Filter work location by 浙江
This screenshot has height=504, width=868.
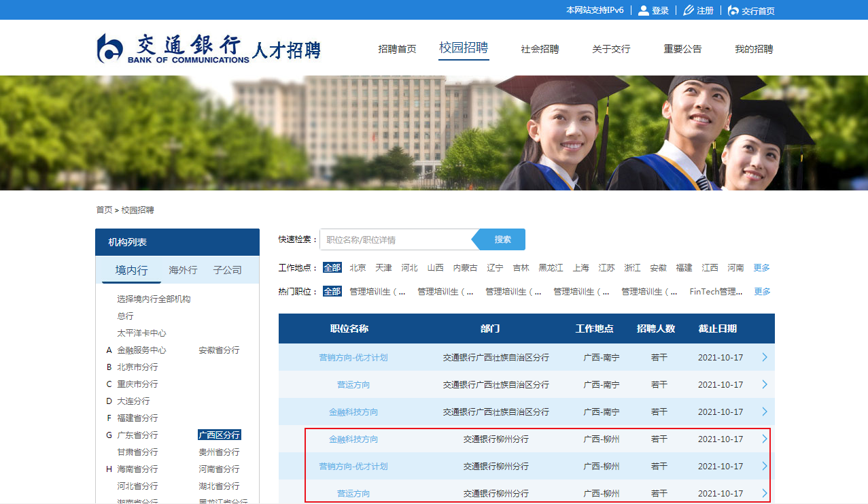click(x=633, y=268)
